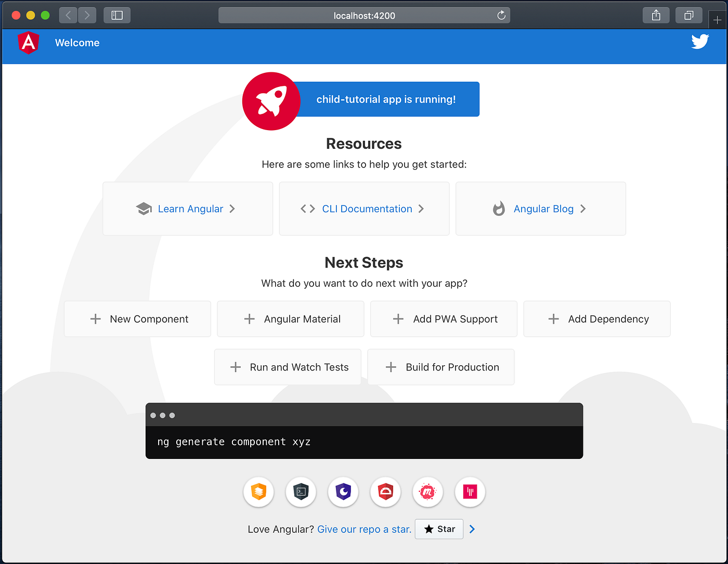
Task: Click the plus icon on Add PWA Support
Action: [x=398, y=319]
